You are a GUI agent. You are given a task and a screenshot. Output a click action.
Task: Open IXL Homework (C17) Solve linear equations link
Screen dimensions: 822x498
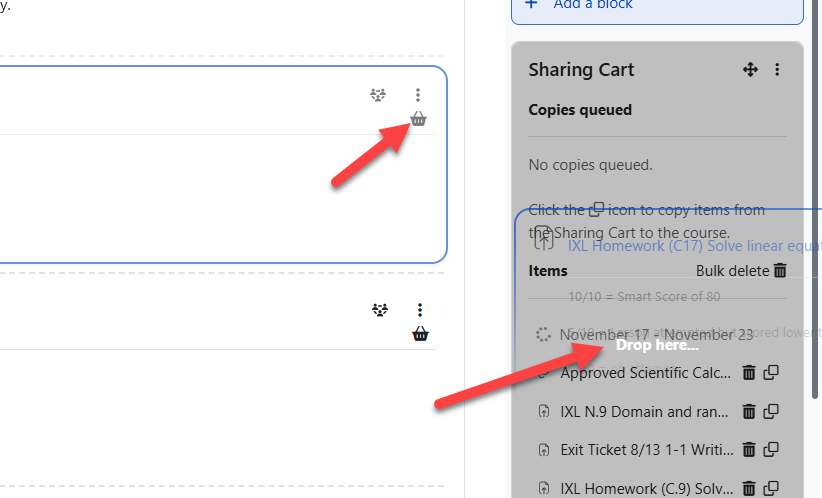point(690,245)
